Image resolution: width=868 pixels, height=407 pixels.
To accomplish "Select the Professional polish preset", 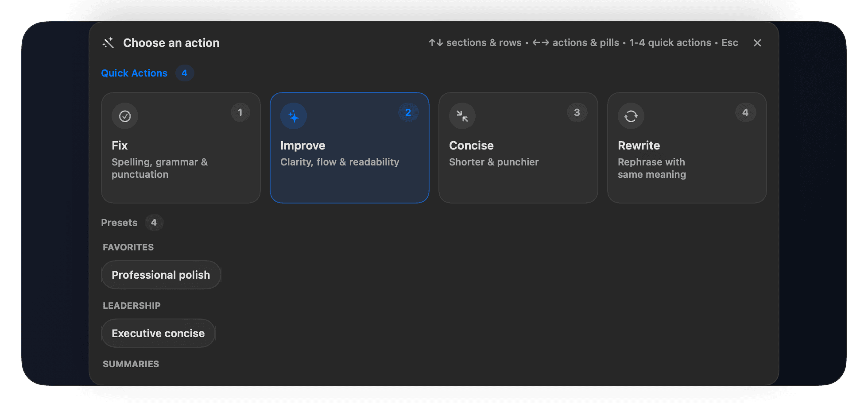I will tap(161, 275).
